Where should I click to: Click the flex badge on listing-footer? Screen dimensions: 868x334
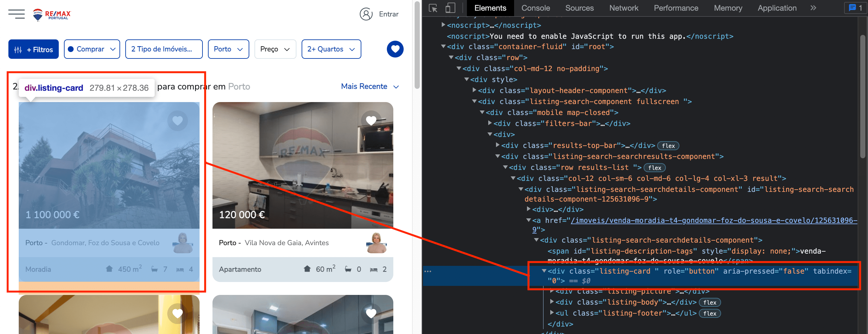709,313
